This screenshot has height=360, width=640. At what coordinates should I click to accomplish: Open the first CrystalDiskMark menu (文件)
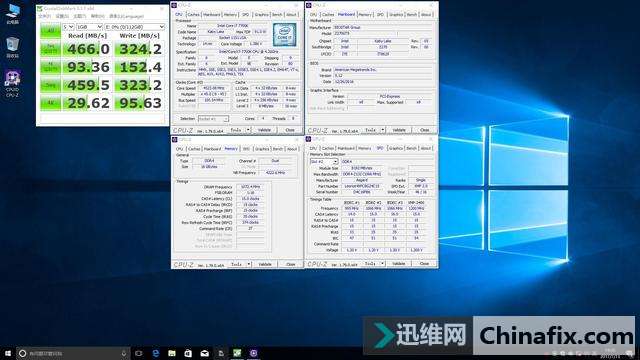tap(44, 16)
